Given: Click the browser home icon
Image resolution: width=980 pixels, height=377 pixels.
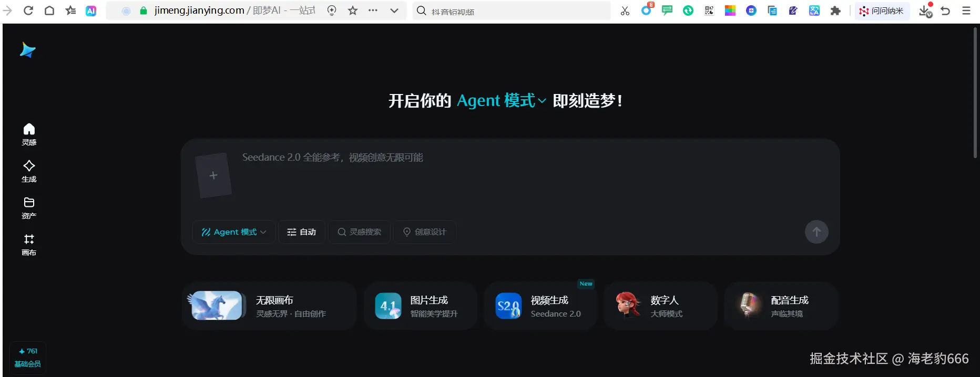Looking at the screenshot, I should coord(49,11).
